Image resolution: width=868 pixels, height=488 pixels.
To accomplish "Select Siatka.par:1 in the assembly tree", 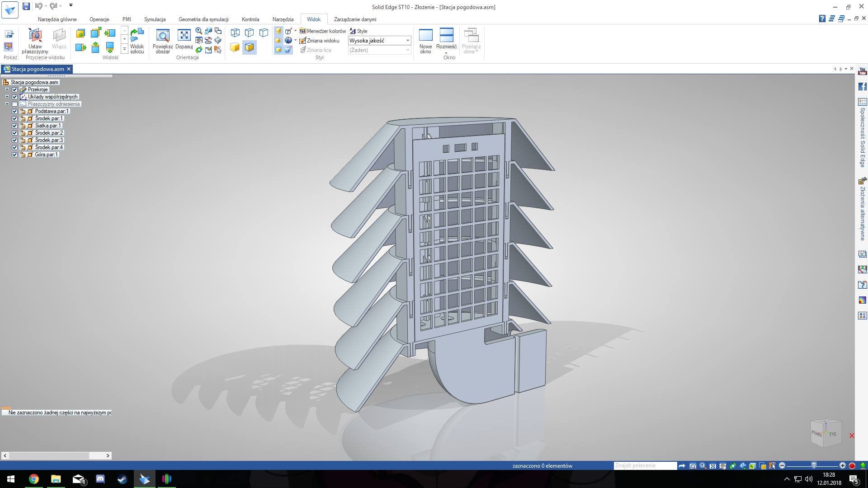I will 48,126.
